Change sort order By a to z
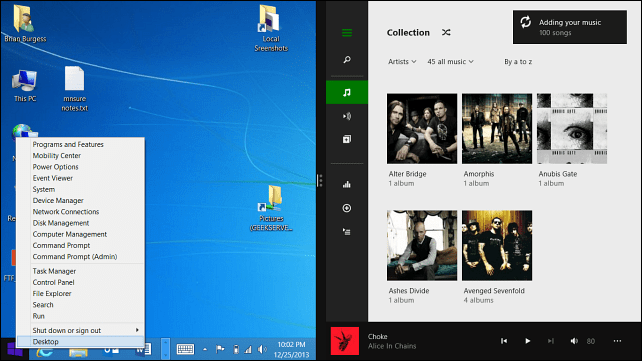The image size is (642, 361). pyautogui.click(x=518, y=61)
